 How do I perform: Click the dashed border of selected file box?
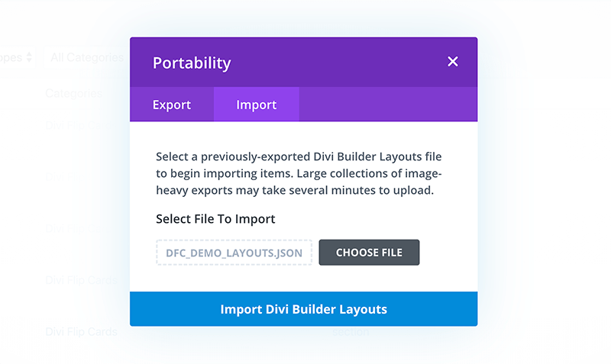coord(234,240)
